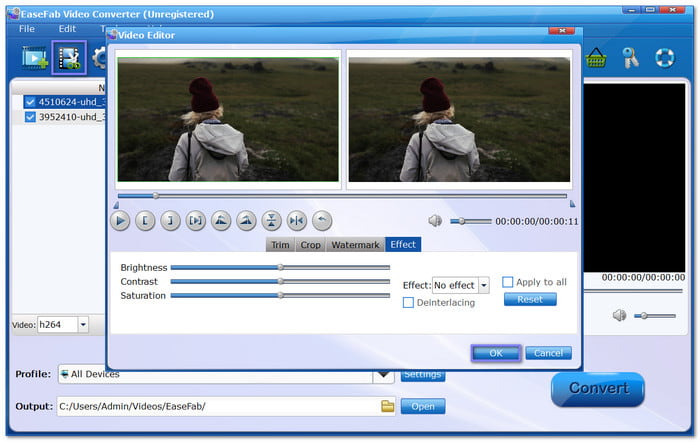Click the output video preview thumbnail
The width and height of the screenshot is (700, 442).
pyautogui.click(x=459, y=119)
